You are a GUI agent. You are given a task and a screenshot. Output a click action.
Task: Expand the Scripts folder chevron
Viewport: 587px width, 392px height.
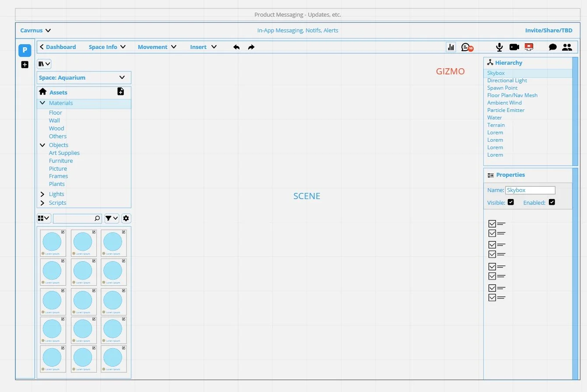42,203
